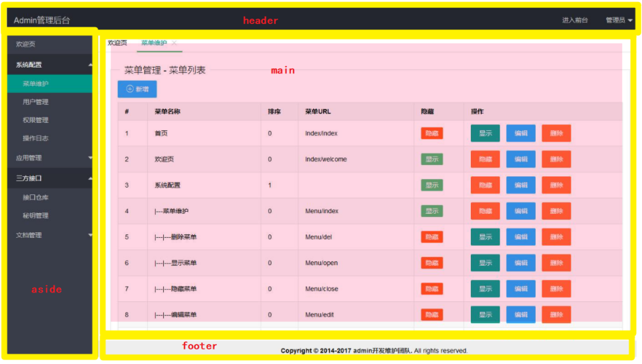642x364 pixels.
Task: Edit the Menu/close row
Action: tap(521, 289)
